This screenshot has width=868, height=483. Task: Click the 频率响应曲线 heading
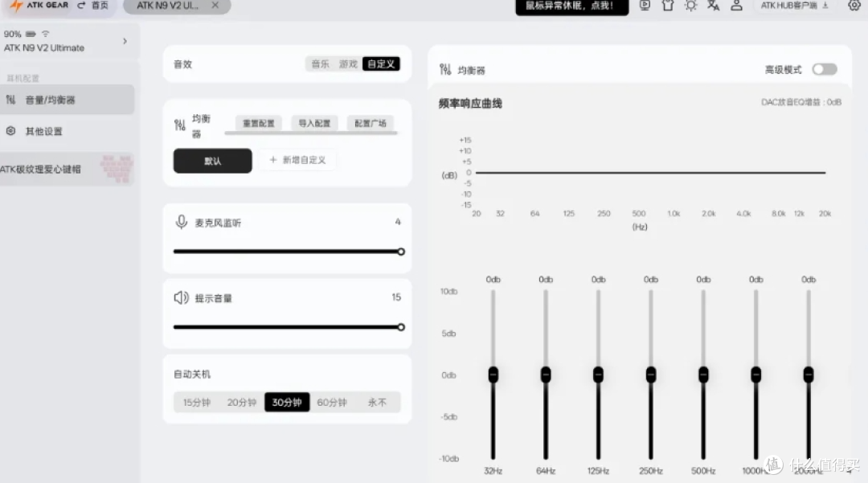(470, 104)
